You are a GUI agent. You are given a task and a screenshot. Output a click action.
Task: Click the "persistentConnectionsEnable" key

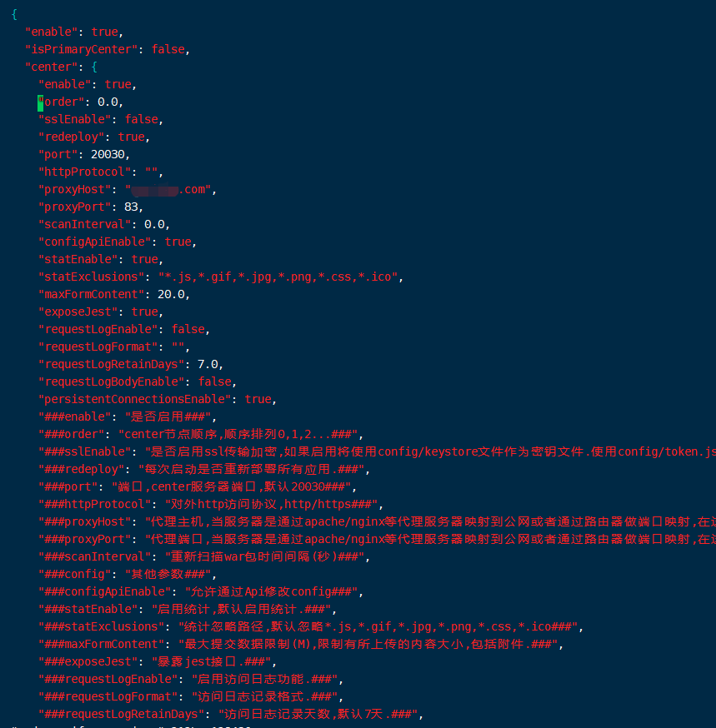(x=134, y=399)
